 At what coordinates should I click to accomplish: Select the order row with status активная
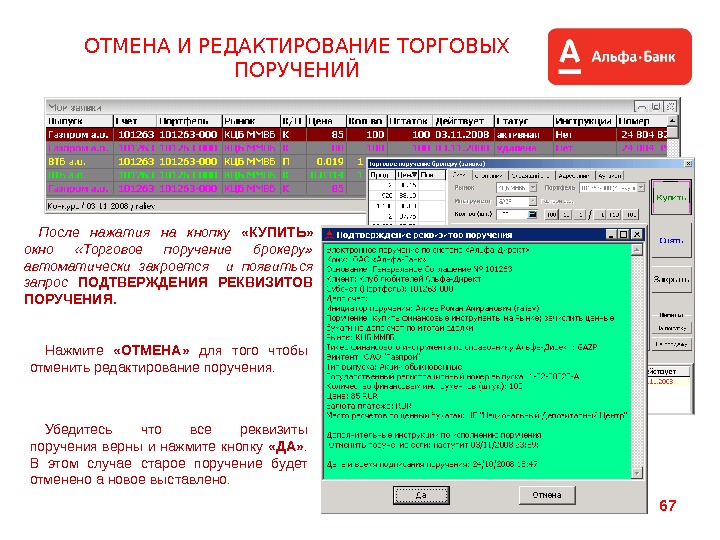coord(357,135)
